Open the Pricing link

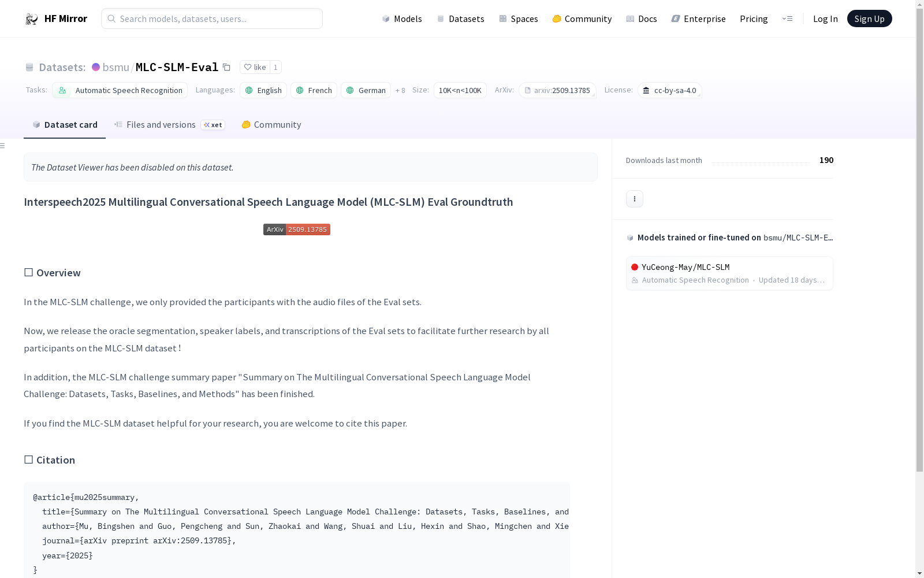pyautogui.click(x=754, y=18)
